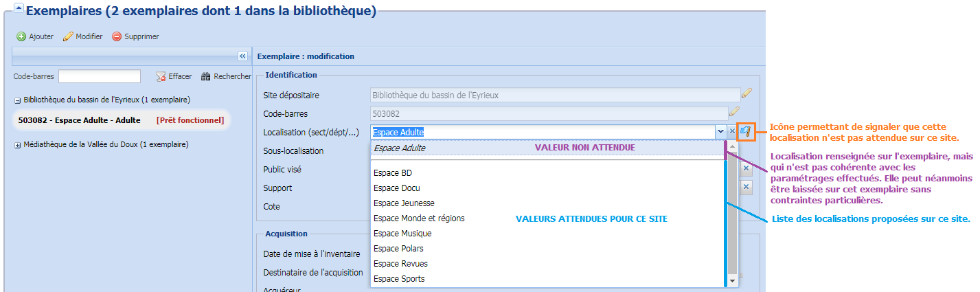Click the Modifier pencil button
Image resolution: width=980 pixels, height=292 pixels.
[x=82, y=36]
